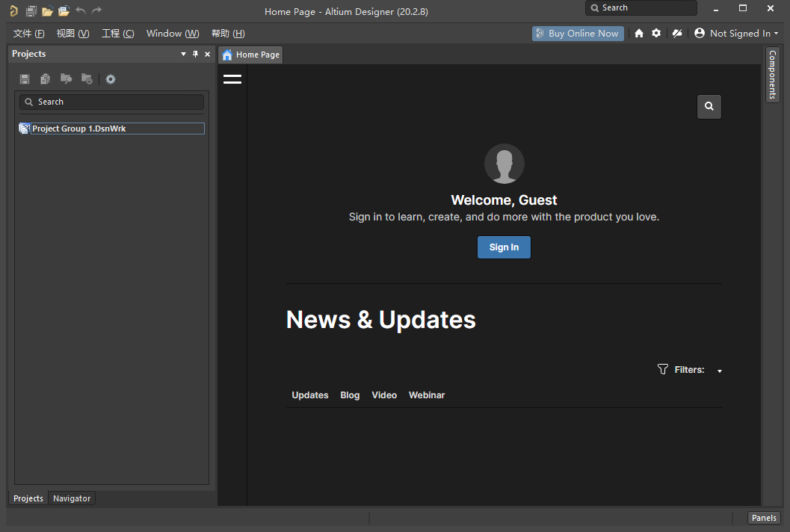Switch to the Navigator tab
The image size is (790, 532).
click(72, 498)
